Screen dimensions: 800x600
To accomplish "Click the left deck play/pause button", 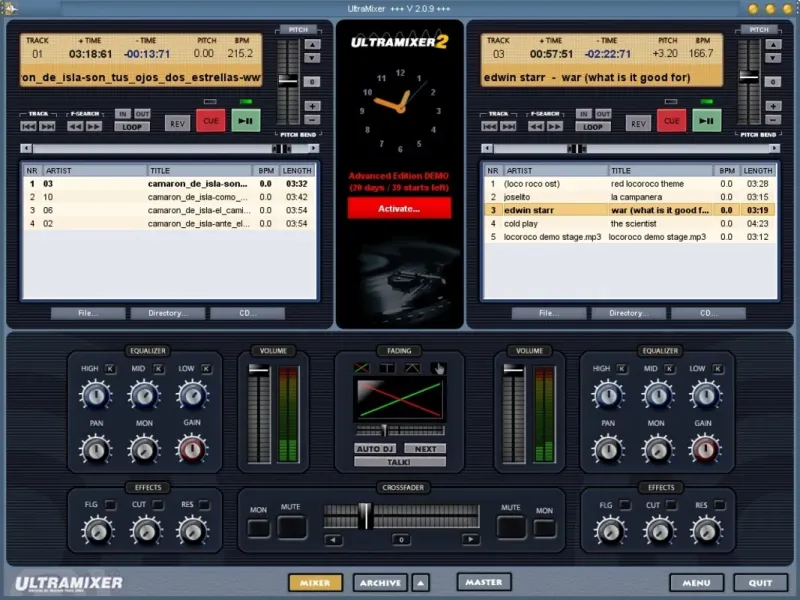I will (246, 121).
